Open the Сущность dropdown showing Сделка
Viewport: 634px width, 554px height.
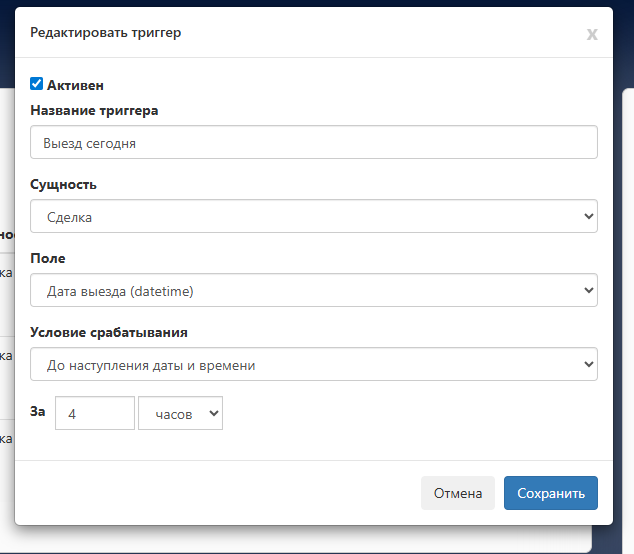314,216
